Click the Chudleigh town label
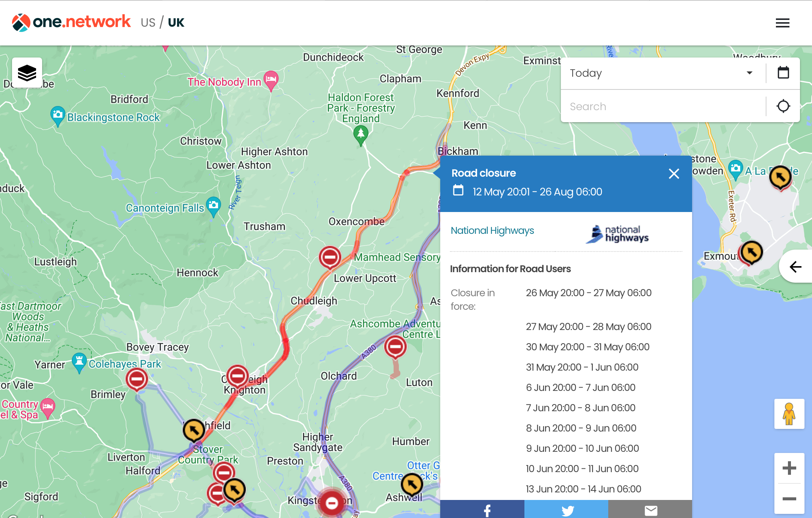 pos(314,301)
